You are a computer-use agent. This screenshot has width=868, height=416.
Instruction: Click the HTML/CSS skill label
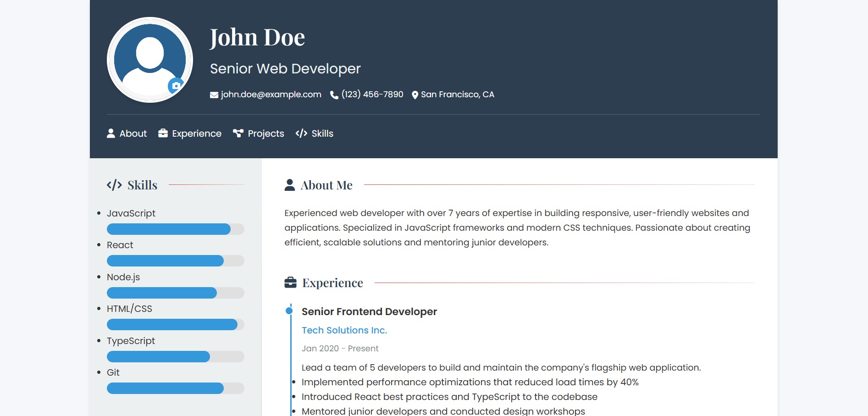pos(129,309)
